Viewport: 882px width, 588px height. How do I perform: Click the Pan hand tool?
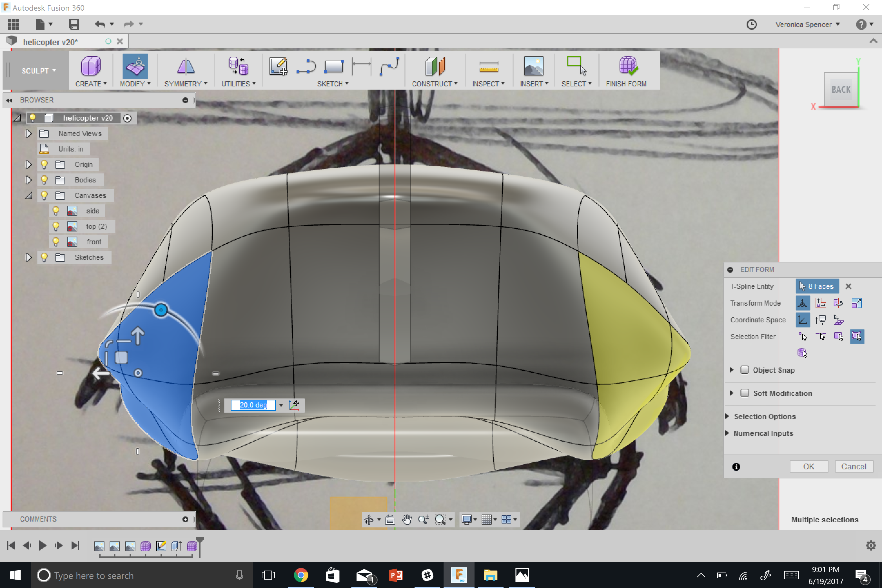pos(407,519)
